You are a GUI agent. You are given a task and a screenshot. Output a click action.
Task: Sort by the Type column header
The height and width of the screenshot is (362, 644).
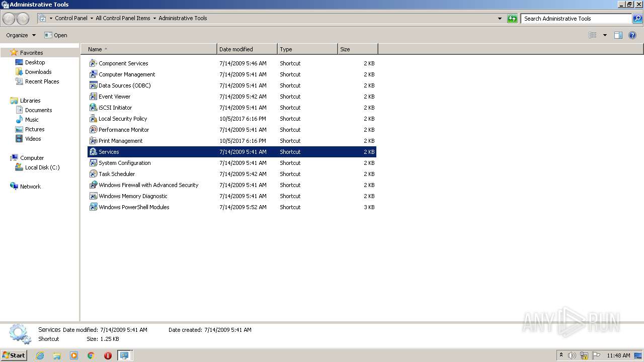[307, 49]
